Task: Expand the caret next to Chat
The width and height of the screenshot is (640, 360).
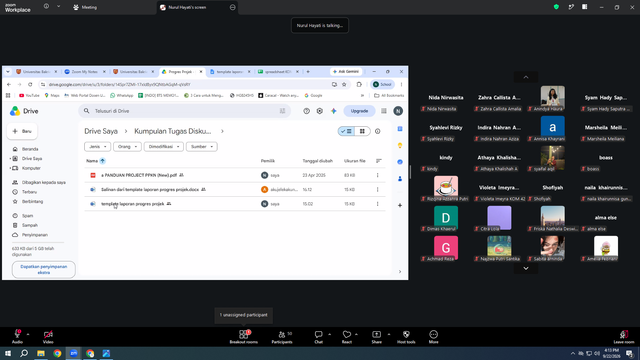Action: (x=329, y=334)
